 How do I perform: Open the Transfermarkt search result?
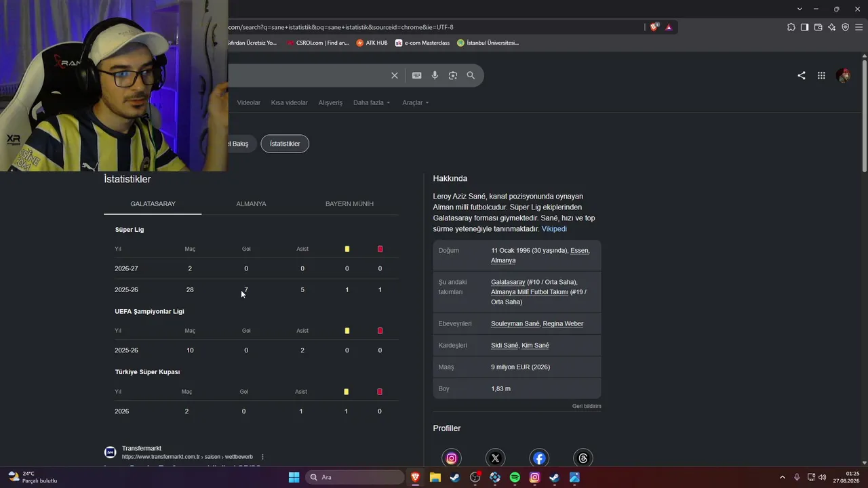click(142, 449)
